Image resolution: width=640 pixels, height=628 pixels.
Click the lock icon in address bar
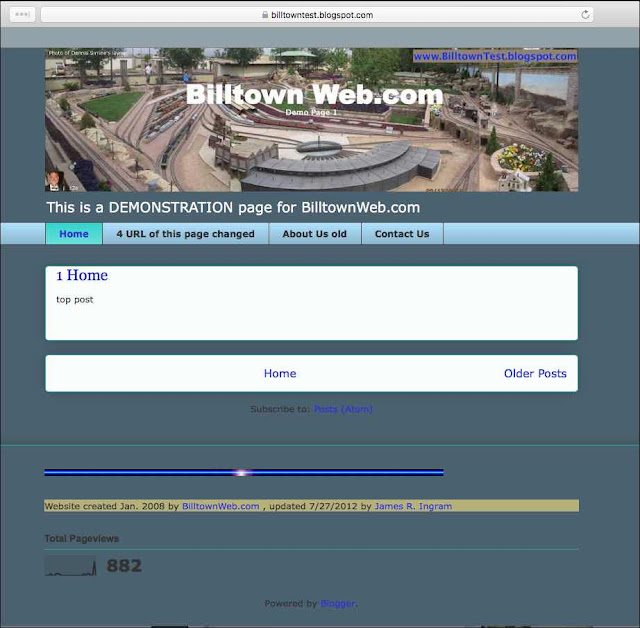(265, 15)
